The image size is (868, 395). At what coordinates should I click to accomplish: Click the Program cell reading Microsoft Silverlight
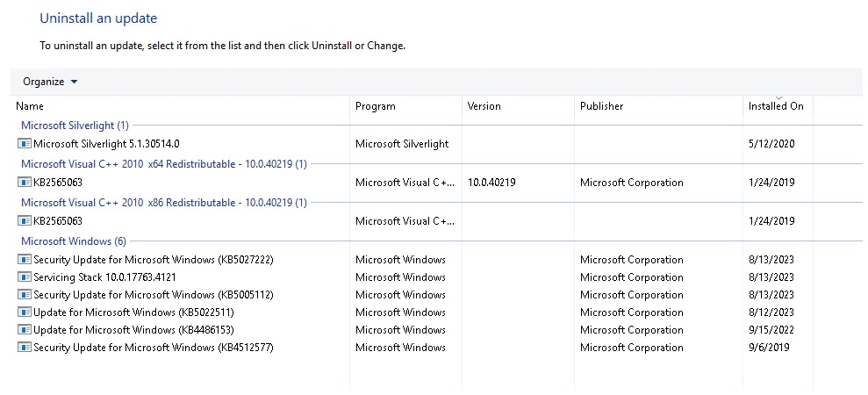point(402,144)
